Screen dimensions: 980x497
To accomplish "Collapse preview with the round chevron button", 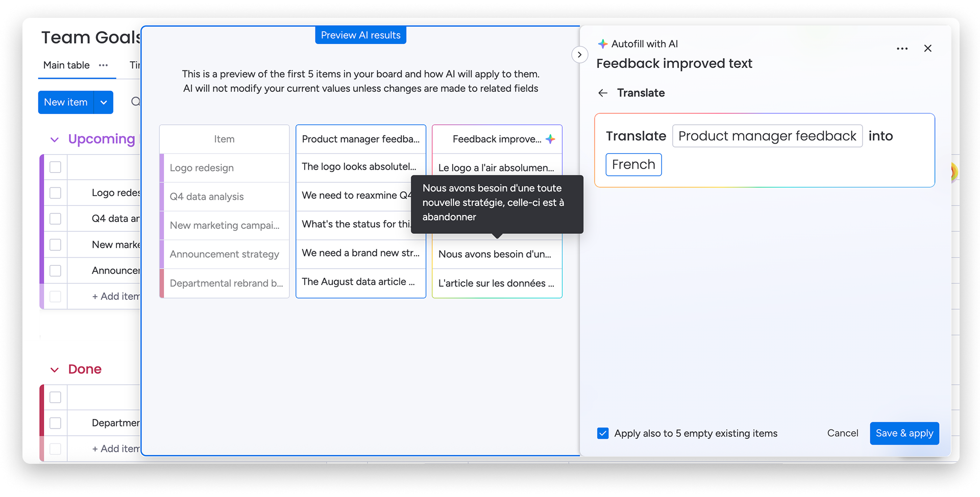I will coord(579,55).
